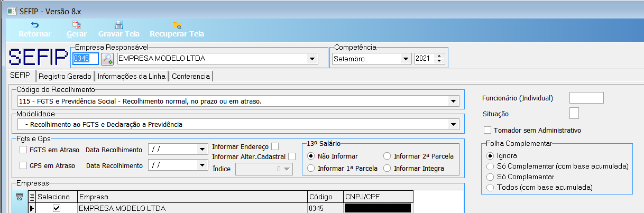Screen dimensions: 644x213
Task: Toggle Informar Endereço checkbox
Action: coord(275,146)
